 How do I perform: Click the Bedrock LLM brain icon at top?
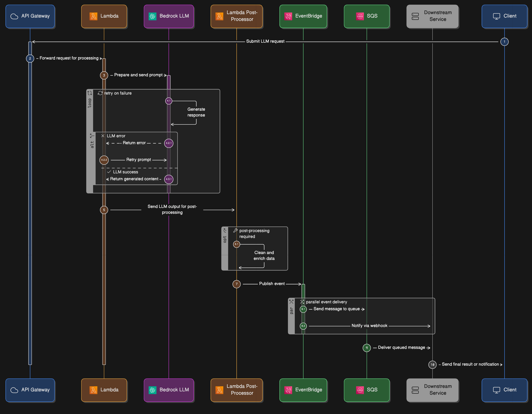153,16
